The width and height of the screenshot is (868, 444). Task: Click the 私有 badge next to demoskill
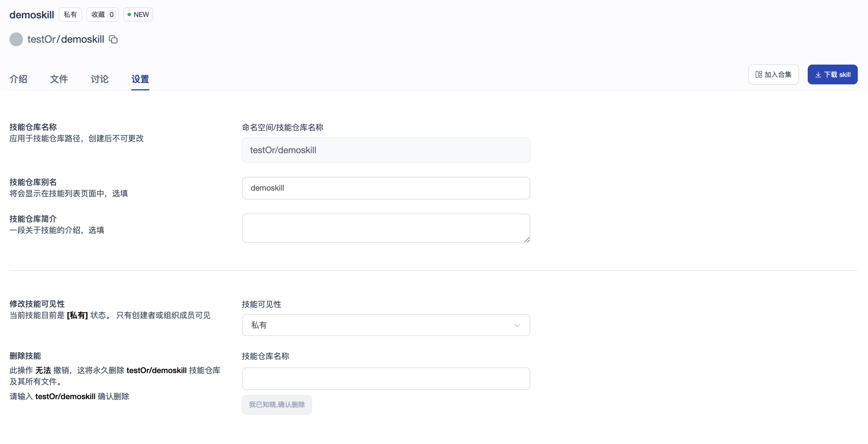70,14
